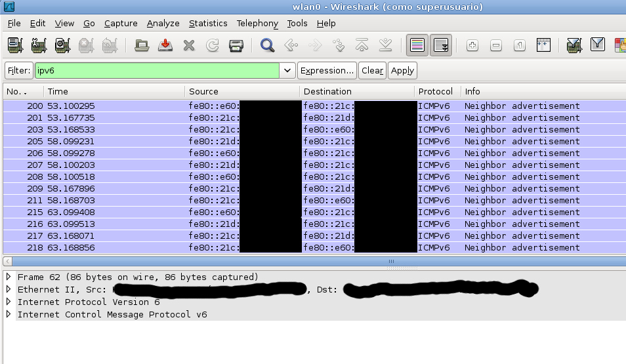Open the Go menu
The image size is (626, 364).
(89, 23)
